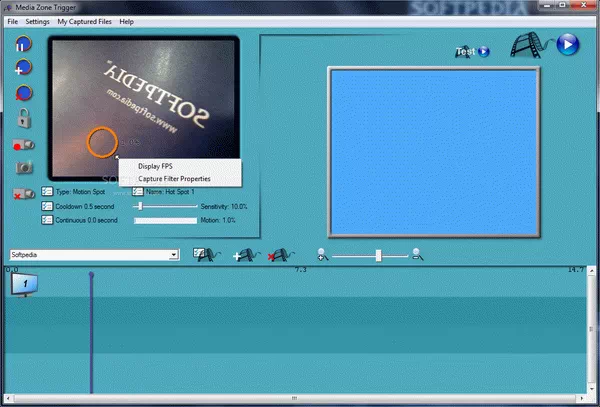Take a snapshot with the camera icon
This screenshot has height=407, width=600.
coord(24,168)
